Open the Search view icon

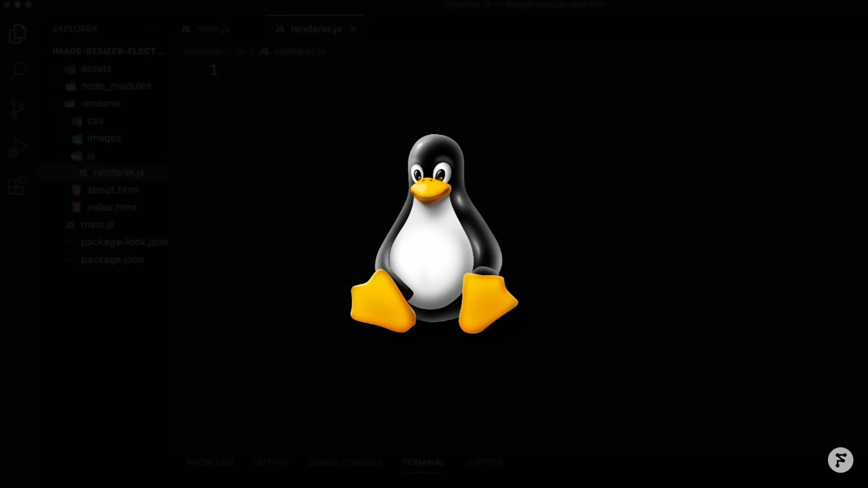(x=18, y=71)
